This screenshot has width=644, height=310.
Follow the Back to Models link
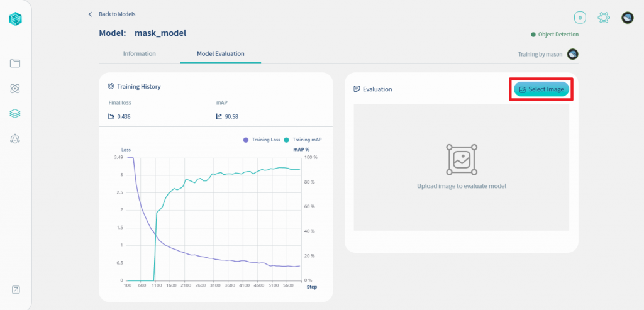point(117,14)
